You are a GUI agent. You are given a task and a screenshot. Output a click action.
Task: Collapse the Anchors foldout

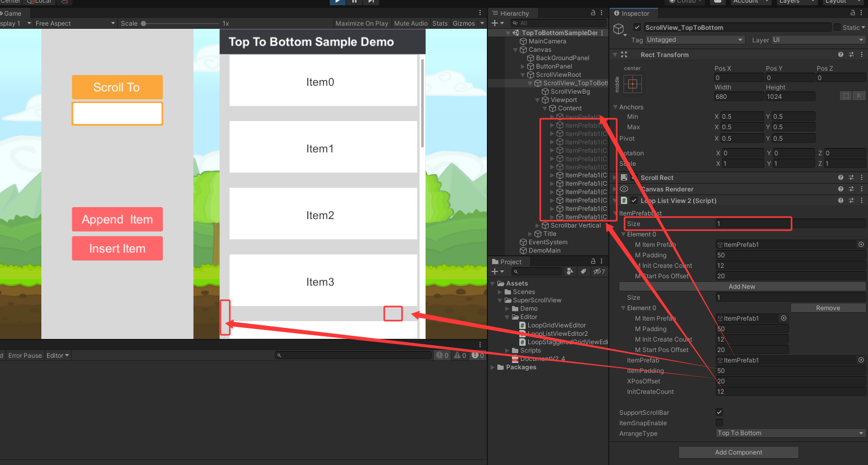[615, 107]
